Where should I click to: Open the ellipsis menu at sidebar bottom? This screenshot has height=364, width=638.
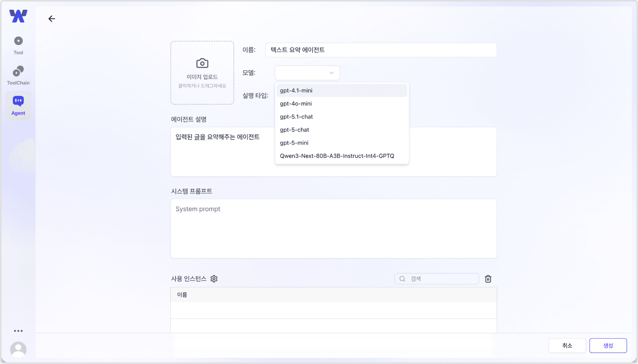click(18, 331)
